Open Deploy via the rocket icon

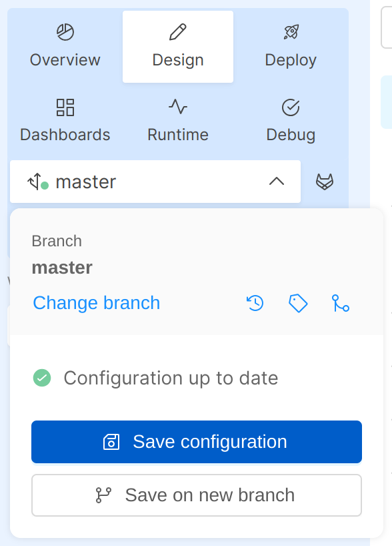(x=291, y=32)
